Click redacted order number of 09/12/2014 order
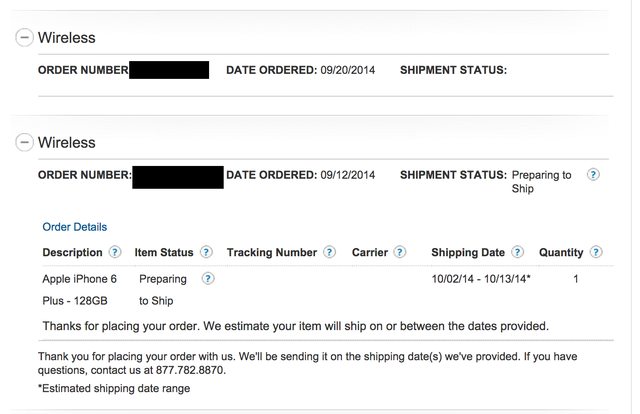This screenshot has height=414, width=640. coord(178,176)
